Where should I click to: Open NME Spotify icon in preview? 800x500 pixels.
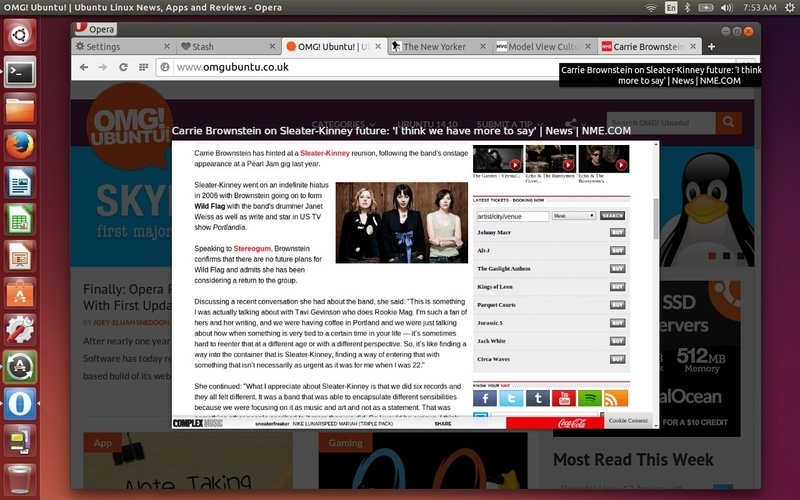[x=590, y=398]
